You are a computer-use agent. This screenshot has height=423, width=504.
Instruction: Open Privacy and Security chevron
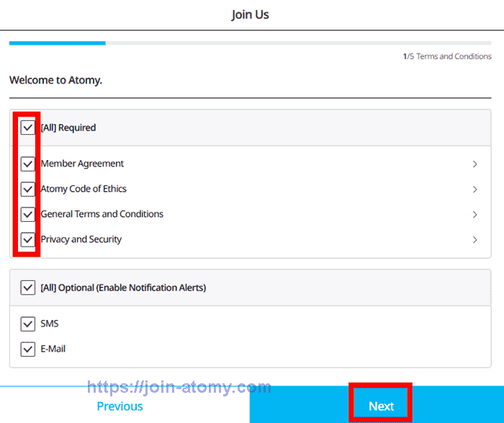(474, 240)
